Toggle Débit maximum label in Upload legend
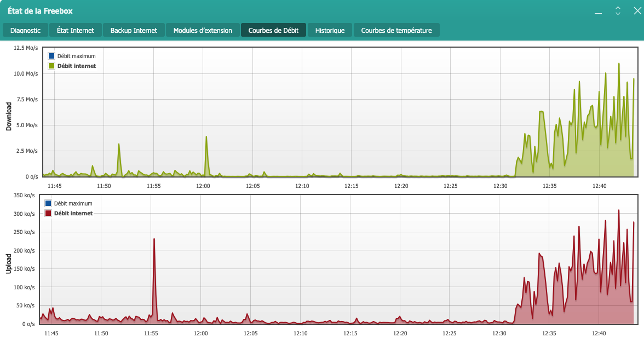Image resolution: width=644 pixels, height=343 pixels. click(73, 203)
